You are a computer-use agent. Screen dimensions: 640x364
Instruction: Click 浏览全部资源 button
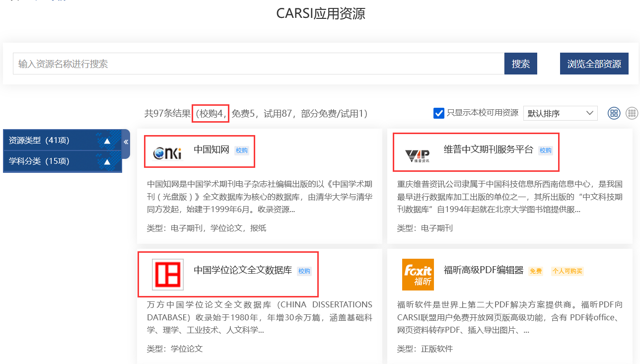594,64
